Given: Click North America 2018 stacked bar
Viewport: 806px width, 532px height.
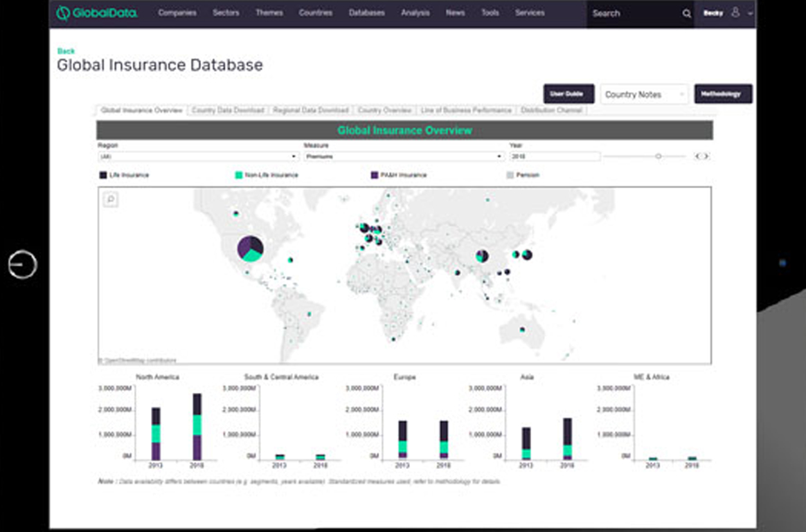Looking at the screenshot, I should click(197, 427).
